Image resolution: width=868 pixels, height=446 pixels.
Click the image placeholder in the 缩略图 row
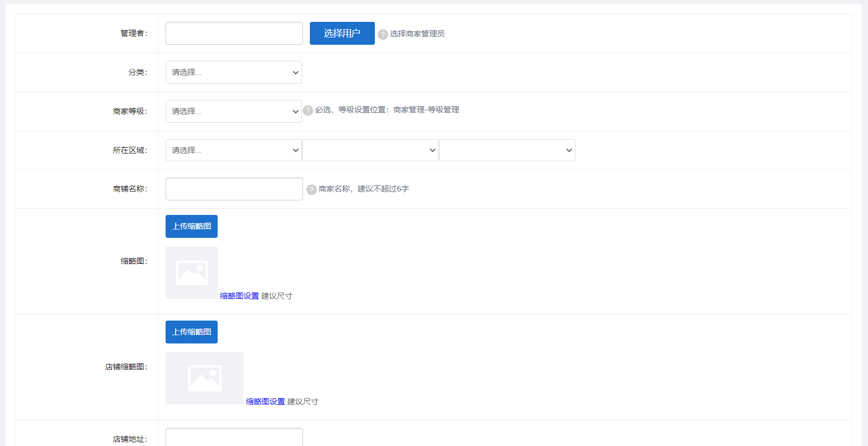[192, 273]
